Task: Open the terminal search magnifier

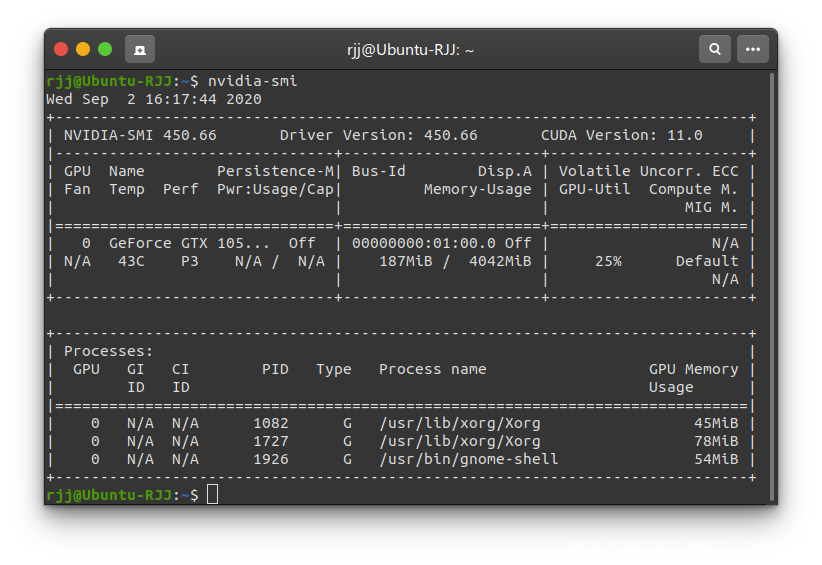Action: pyautogui.click(x=715, y=49)
